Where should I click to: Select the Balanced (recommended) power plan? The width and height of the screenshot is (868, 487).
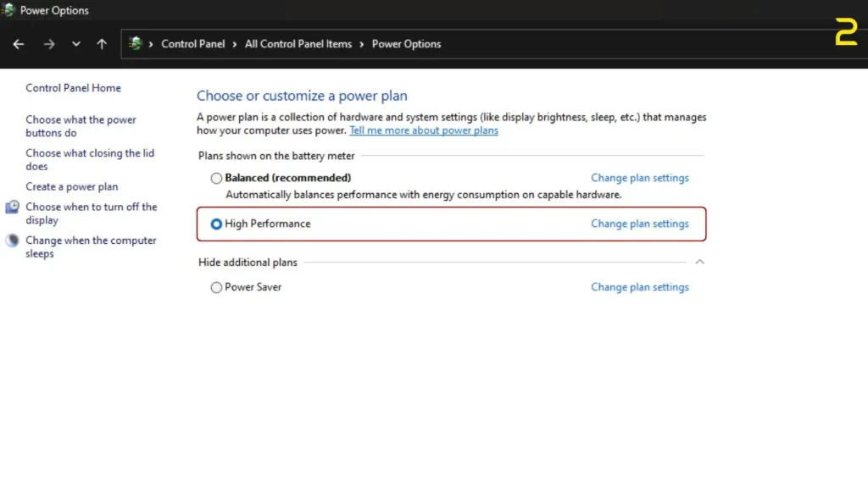(217, 178)
